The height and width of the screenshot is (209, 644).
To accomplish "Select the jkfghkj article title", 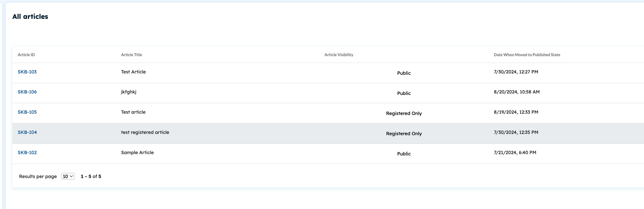I will pyautogui.click(x=129, y=92).
